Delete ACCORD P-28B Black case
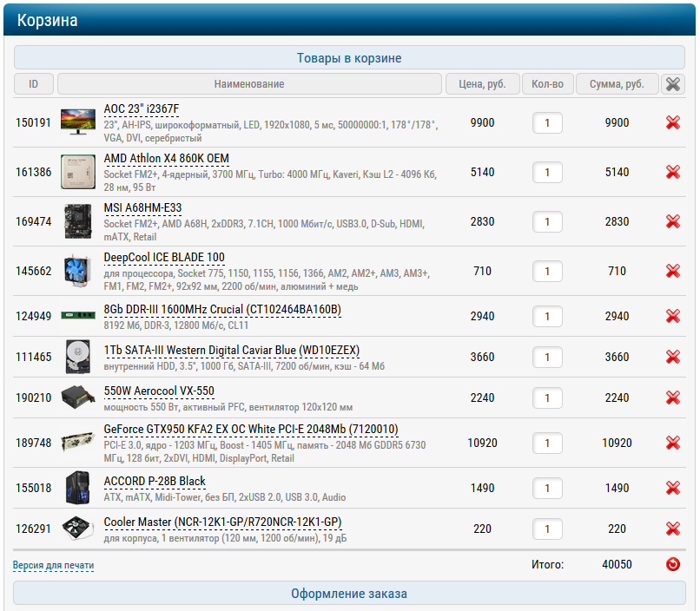This screenshot has width=700, height=611. pos(673,488)
